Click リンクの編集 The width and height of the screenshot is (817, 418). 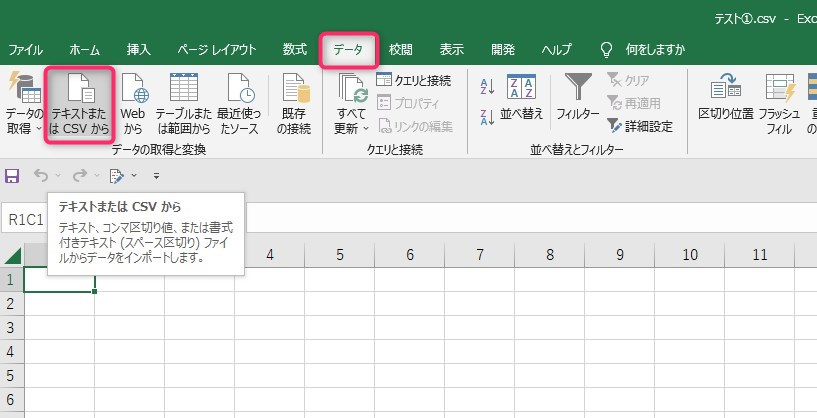click(415, 126)
